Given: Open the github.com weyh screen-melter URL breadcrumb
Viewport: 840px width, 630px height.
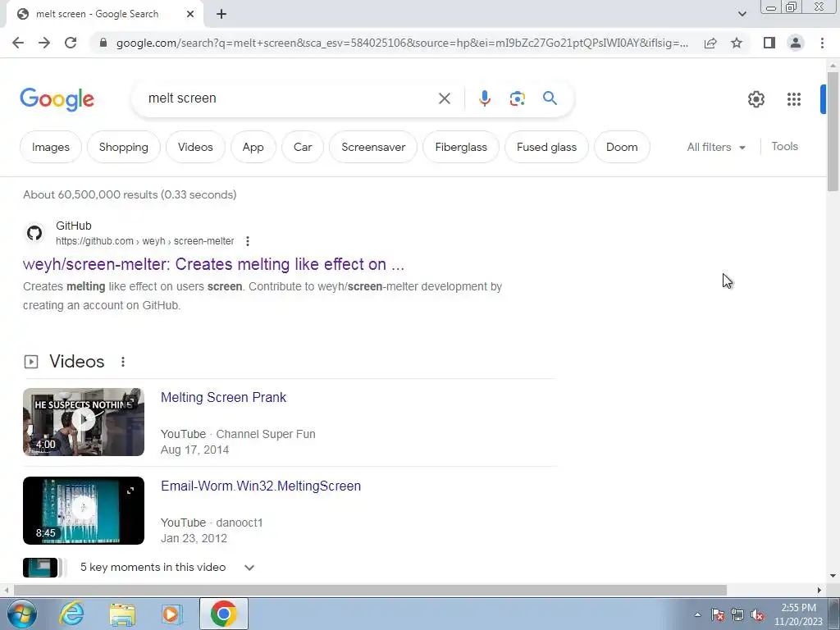Looking at the screenshot, I should [x=144, y=242].
